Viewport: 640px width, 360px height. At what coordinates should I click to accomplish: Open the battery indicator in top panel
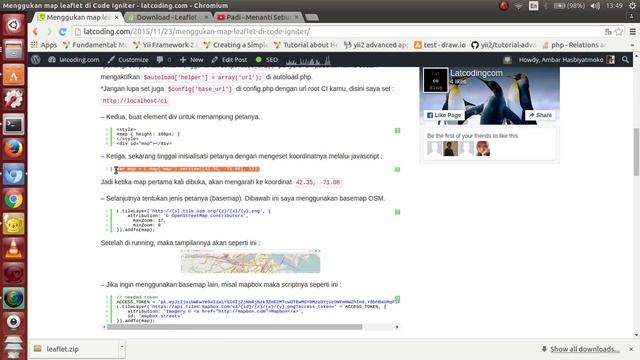pyautogui.click(x=569, y=6)
